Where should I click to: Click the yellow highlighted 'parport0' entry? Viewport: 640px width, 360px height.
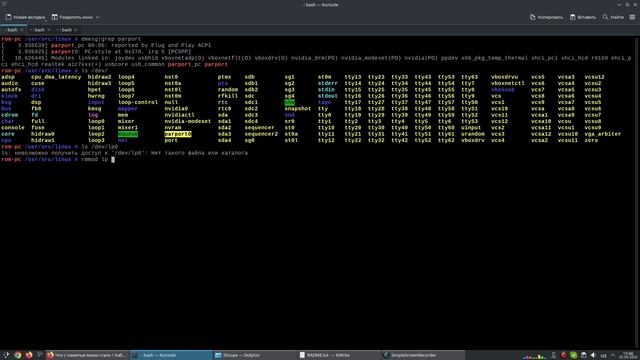[x=178, y=134]
